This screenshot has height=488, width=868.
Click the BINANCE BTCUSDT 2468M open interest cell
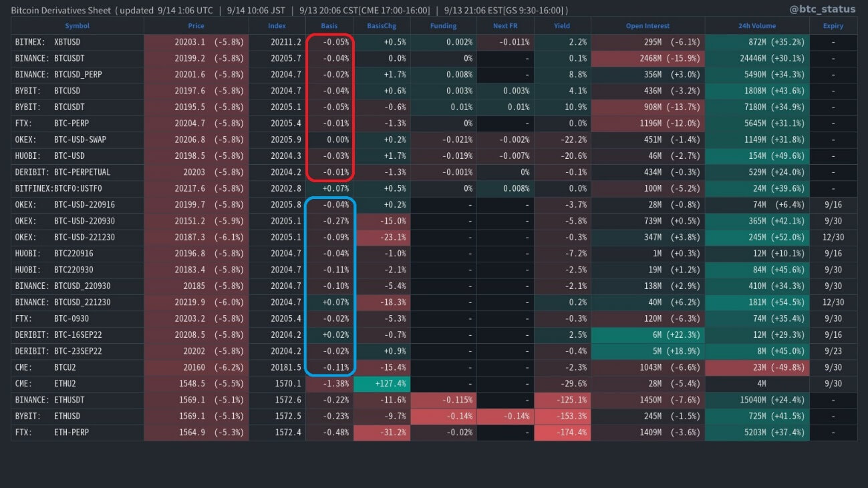point(647,59)
